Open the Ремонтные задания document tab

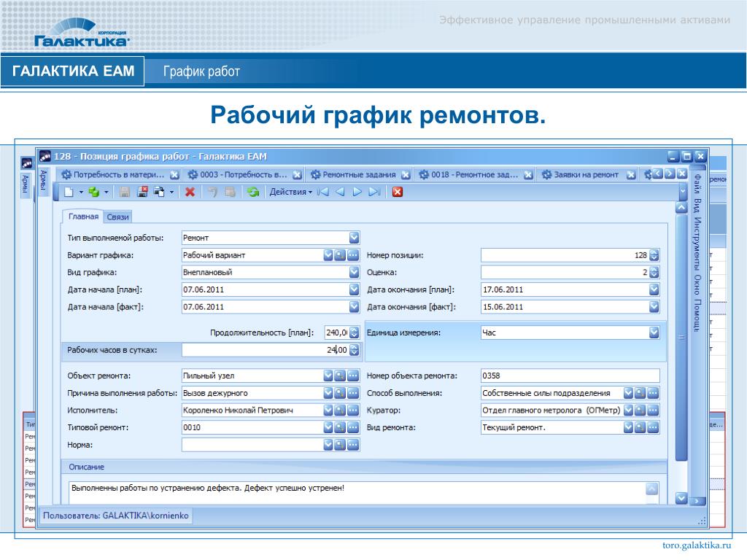pos(359,175)
